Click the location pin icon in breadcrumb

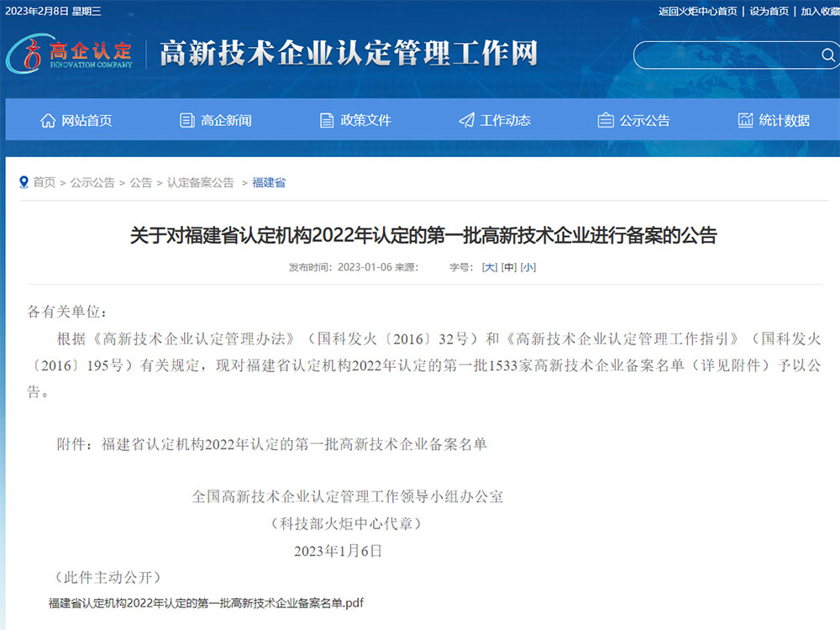(x=24, y=182)
